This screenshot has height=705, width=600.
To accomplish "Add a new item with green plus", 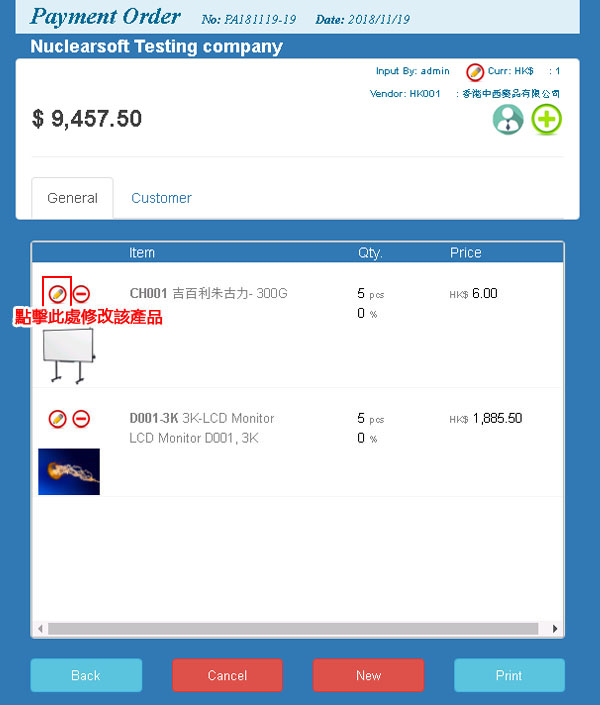I will tap(546, 120).
